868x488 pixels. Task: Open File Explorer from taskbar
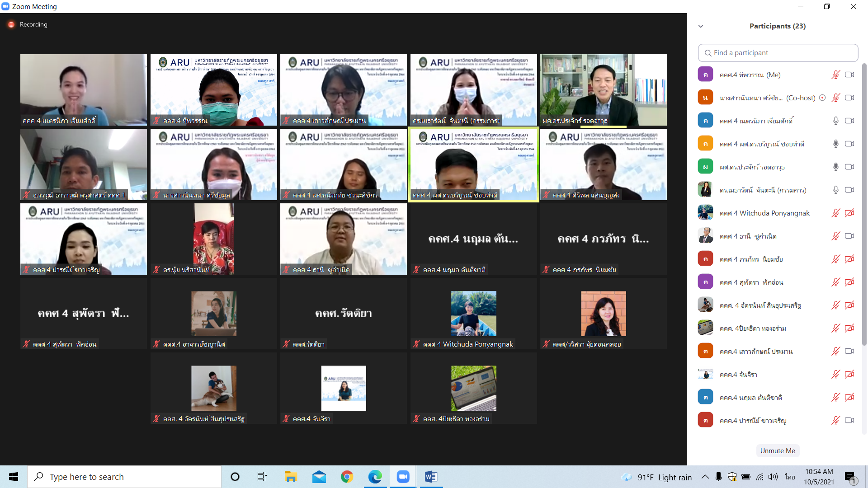[x=290, y=477]
